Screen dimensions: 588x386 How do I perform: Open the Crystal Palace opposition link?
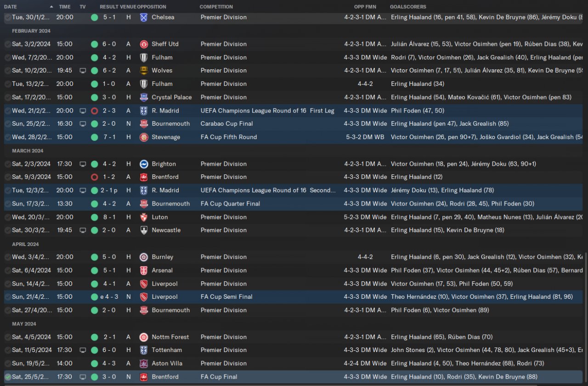click(x=172, y=97)
